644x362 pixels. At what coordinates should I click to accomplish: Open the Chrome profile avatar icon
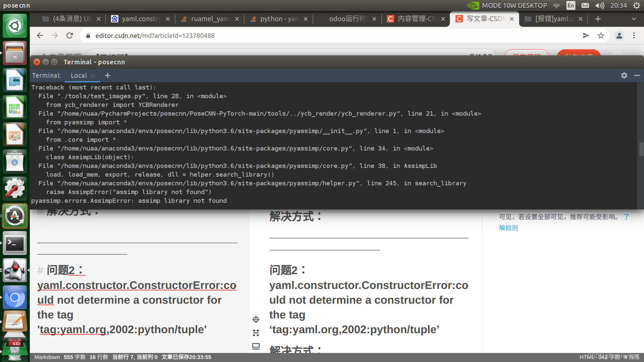click(x=619, y=36)
